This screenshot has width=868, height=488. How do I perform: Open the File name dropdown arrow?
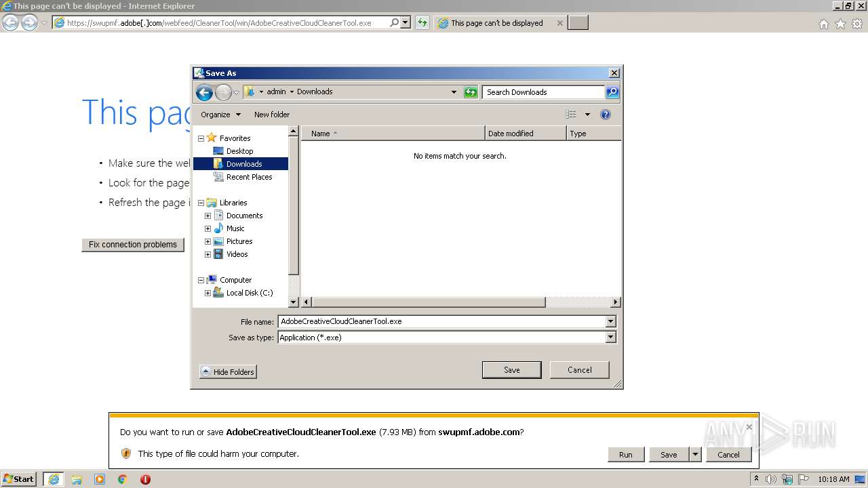tap(610, 321)
